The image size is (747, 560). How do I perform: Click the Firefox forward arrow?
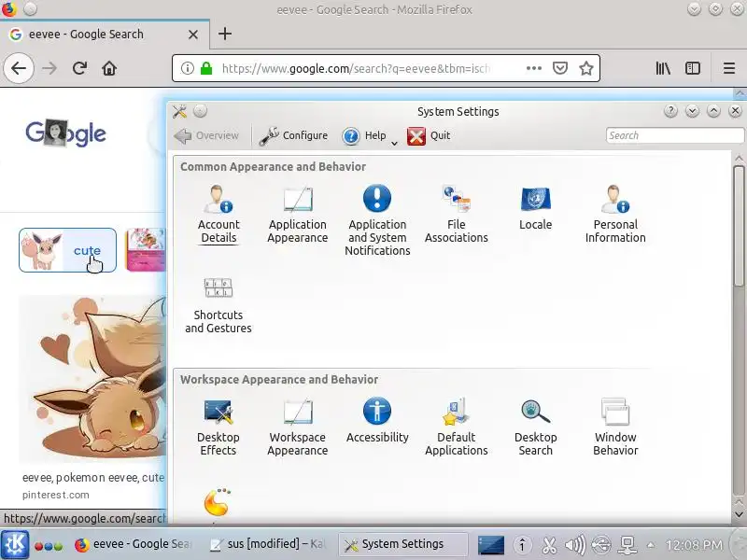pyautogui.click(x=49, y=68)
